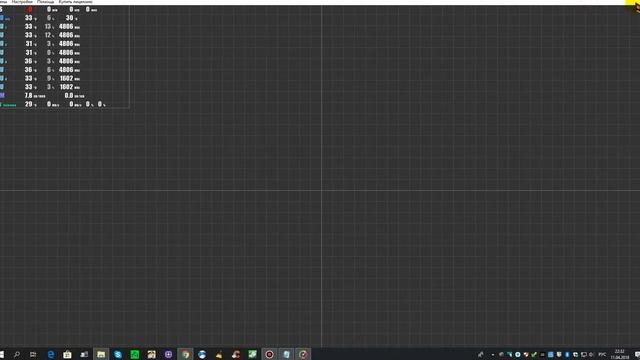Open the People icon in system tray
Viewport: 640px width, 360px height.
480,354
